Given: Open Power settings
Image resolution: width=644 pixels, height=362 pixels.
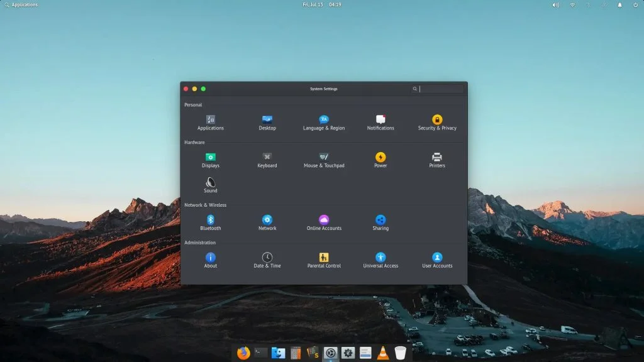Looking at the screenshot, I should point(380,159).
